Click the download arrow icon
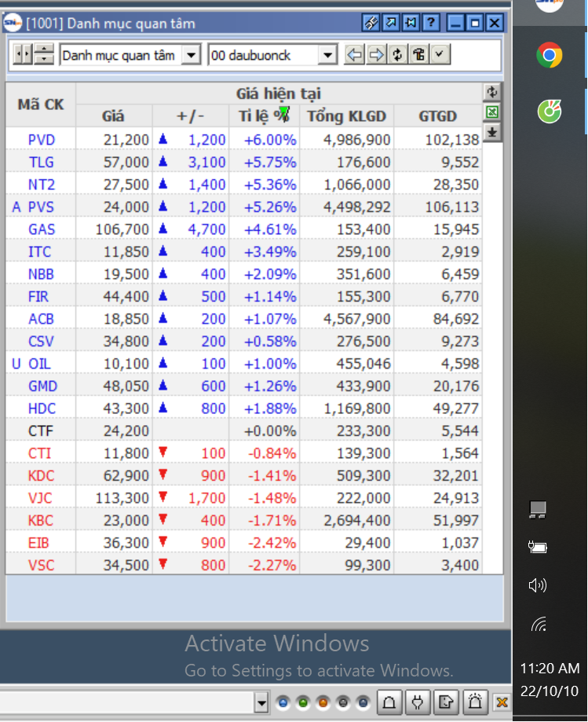Image resolution: width=588 pixels, height=722 pixels. coord(492,133)
